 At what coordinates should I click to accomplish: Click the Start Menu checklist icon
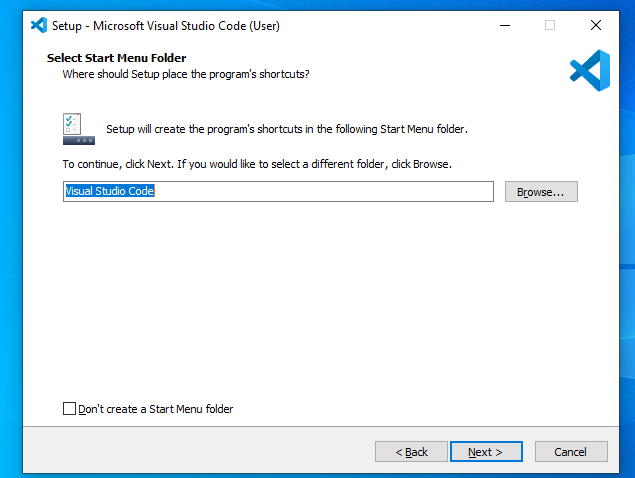pos(79,129)
